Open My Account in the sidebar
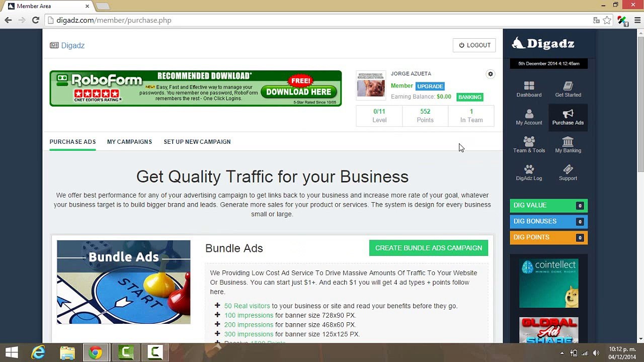Viewport: 644px width, 362px height. pyautogui.click(x=529, y=117)
